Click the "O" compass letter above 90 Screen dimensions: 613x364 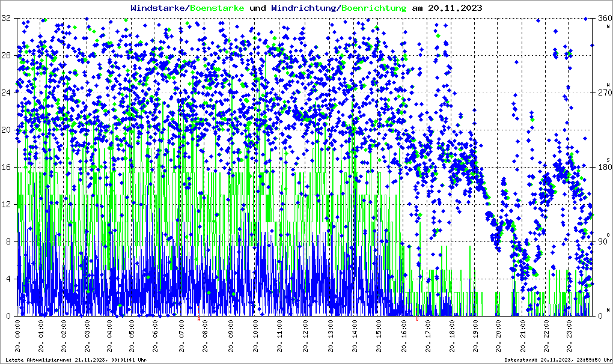608,234
